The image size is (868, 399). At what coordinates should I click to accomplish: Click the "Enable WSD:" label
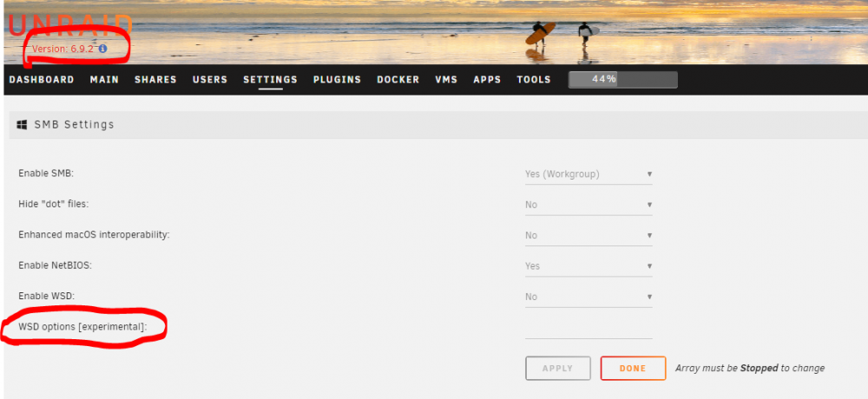(x=47, y=296)
